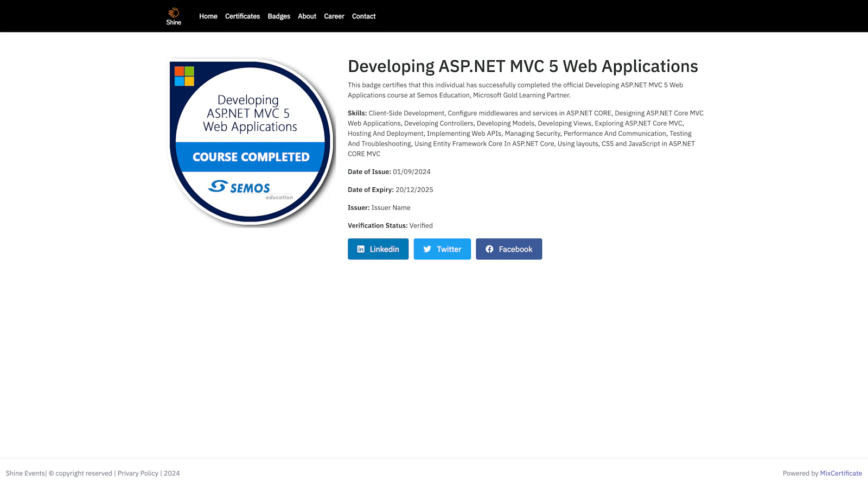Click the Linkedin logo icon

(x=361, y=249)
